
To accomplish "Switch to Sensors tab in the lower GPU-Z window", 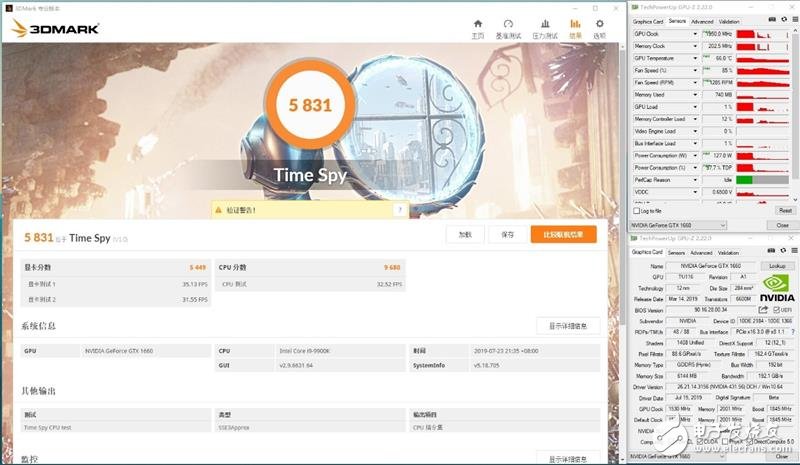I will [676, 253].
